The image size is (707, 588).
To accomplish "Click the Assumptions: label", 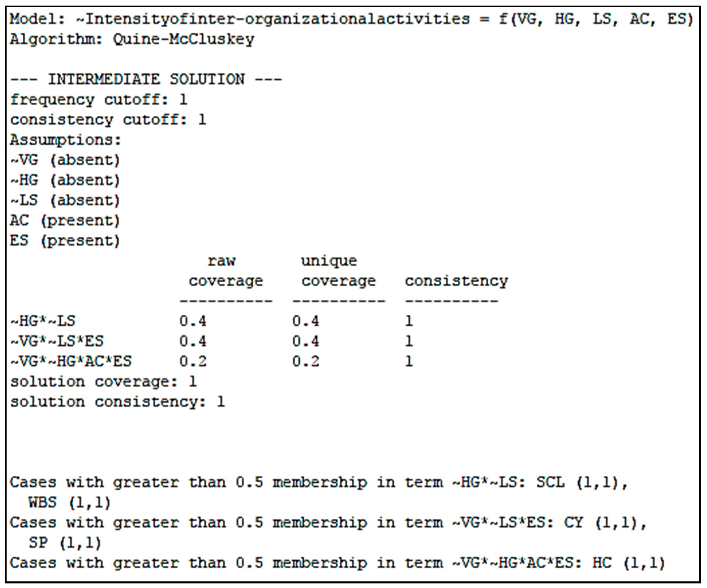I will (x=65, y=140).
